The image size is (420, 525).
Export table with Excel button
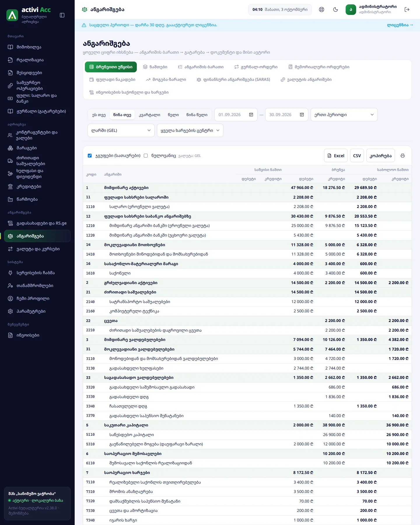336,155
